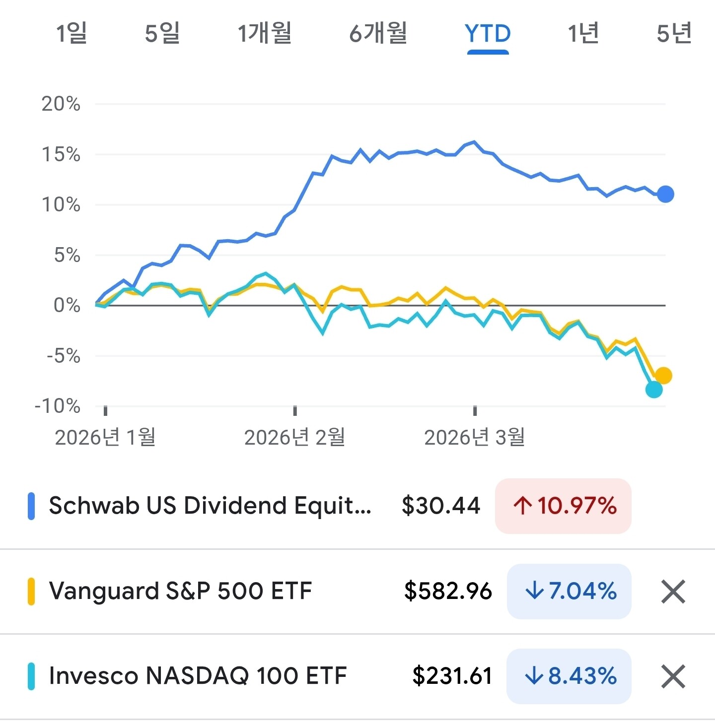Click the yellow Vanguard line endpoint dot
This screenshot has width=715, height=728.
(x=663, y=376)
